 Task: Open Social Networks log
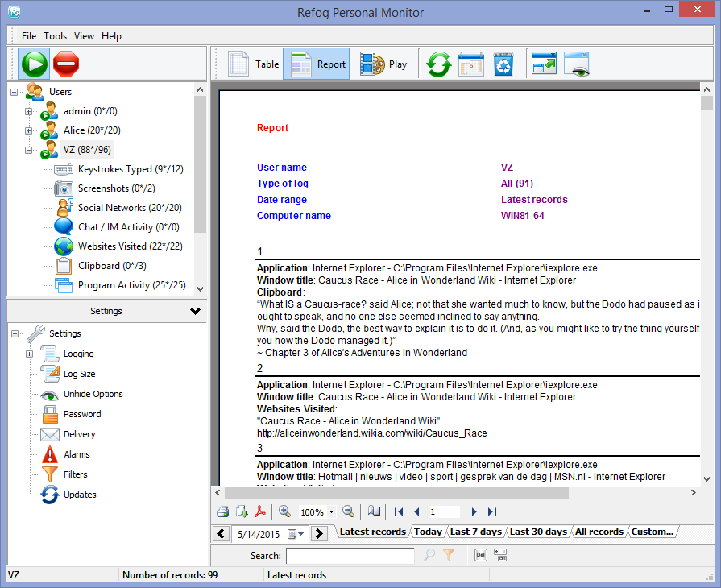coord(130,208)
